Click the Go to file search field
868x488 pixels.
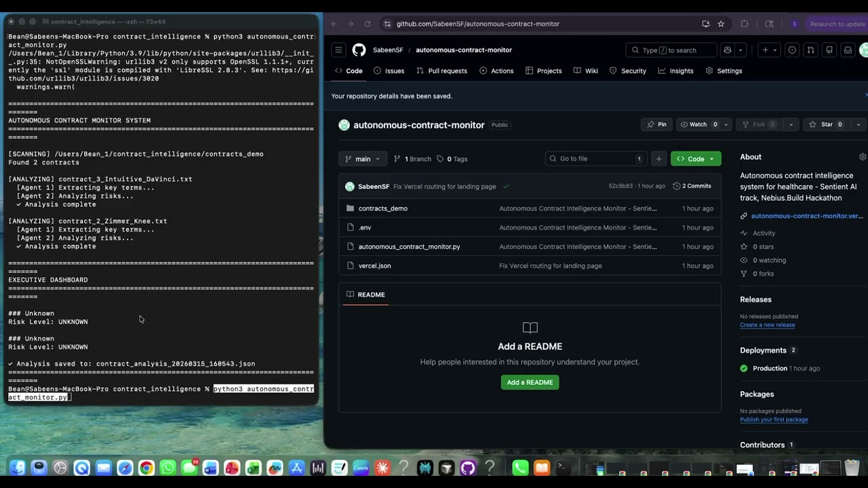point(596,159)
